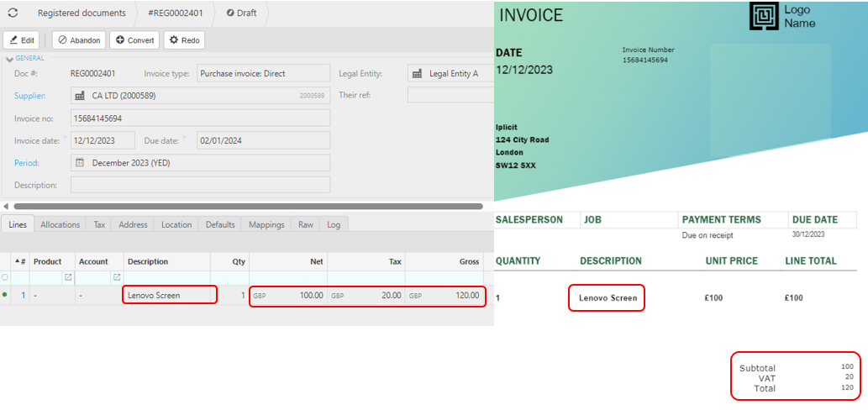Click the 30/12/2023 due date on invoice
Screen dimensions: 868x410
pyautogui.click(x=809, y=234)
